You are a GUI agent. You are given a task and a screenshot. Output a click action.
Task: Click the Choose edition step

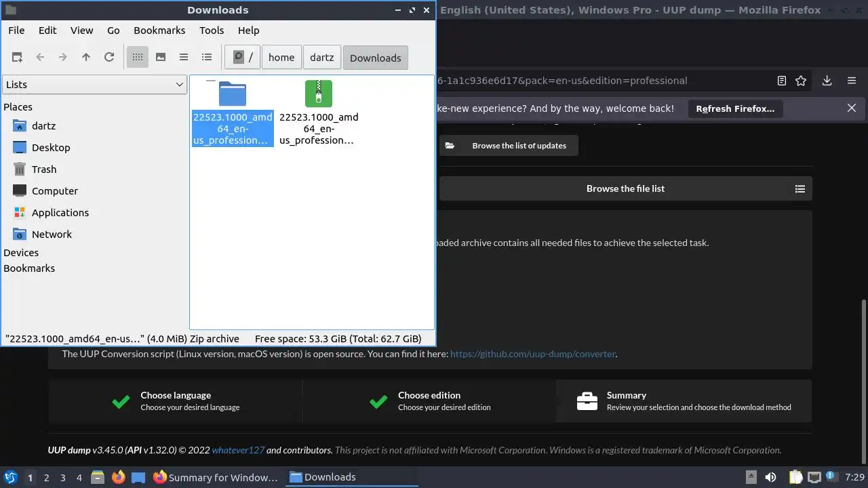429,401
